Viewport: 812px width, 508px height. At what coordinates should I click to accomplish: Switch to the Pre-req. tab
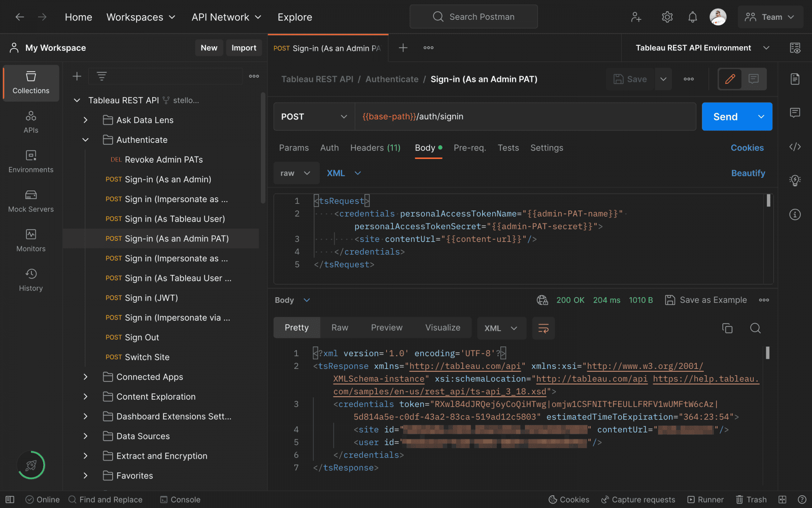(470, 148)
